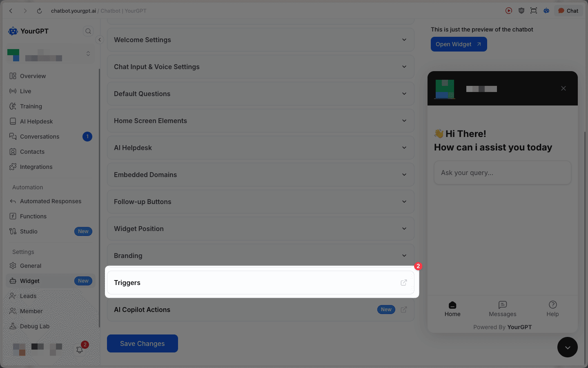Click the Ask your query input field
Viewport: 588px width, 368px height.
[502, 173]
